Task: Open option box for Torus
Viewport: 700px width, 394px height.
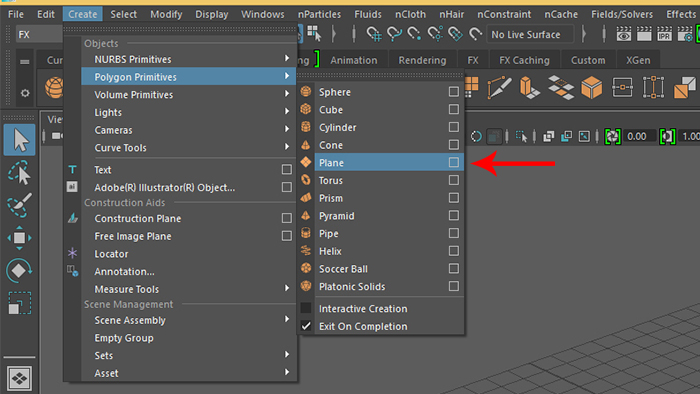Action: pos(454,180)
